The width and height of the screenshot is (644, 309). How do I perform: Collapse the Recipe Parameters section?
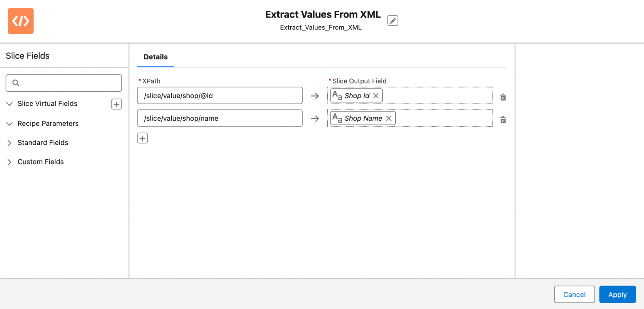click(9, 124)
